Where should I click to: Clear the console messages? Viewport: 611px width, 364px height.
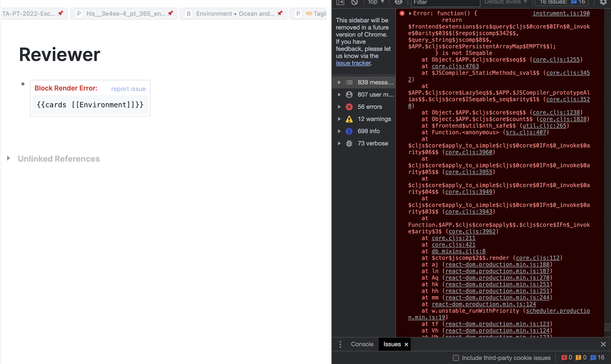pos(355,3)
